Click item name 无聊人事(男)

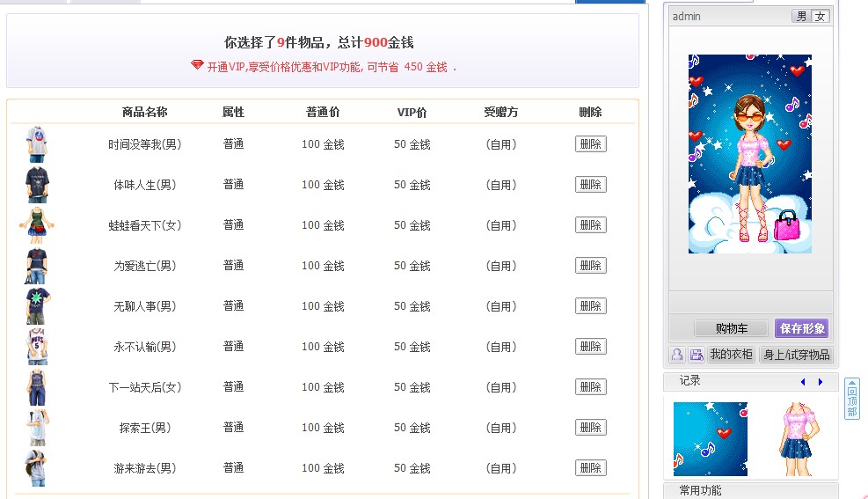click(144, 306)
